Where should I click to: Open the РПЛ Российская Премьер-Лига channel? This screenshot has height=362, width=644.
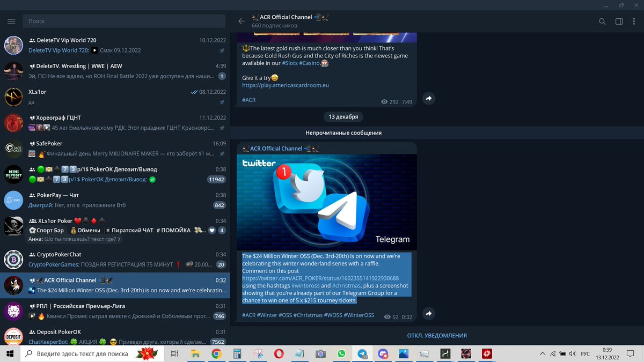tap(115, 311)
